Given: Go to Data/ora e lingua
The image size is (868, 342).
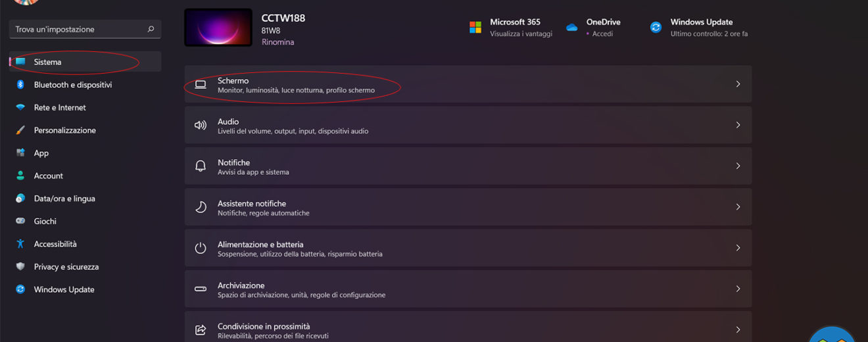Looking at the screenshot, I should coord(64,199).
